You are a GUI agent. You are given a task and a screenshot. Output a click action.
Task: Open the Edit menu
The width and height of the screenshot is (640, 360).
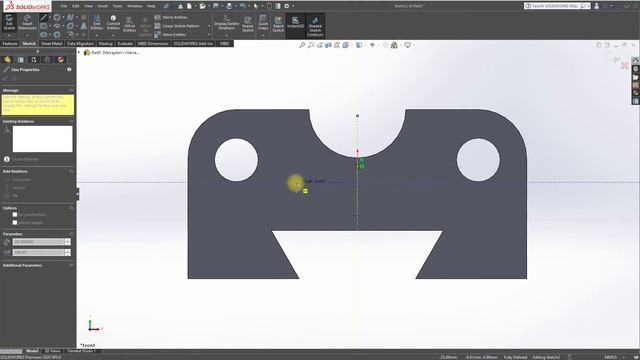coord(76,6)
